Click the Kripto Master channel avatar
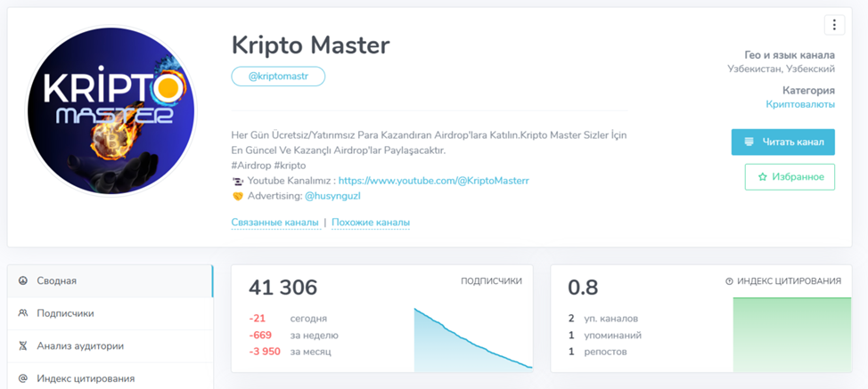 [x=111, y=110]
